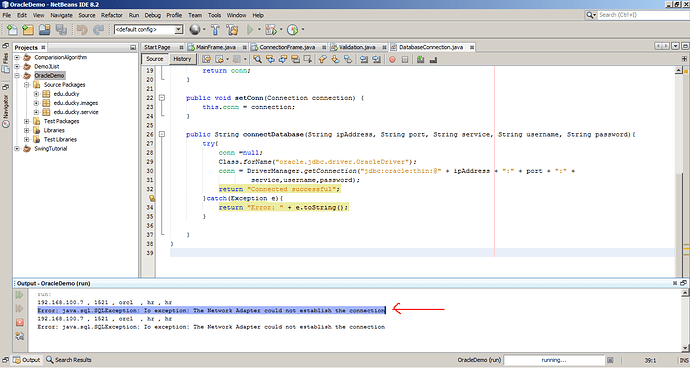The image size is (690, 368).
Task: Select the SwingTutorial project
Action: click(x=51, y=149)
